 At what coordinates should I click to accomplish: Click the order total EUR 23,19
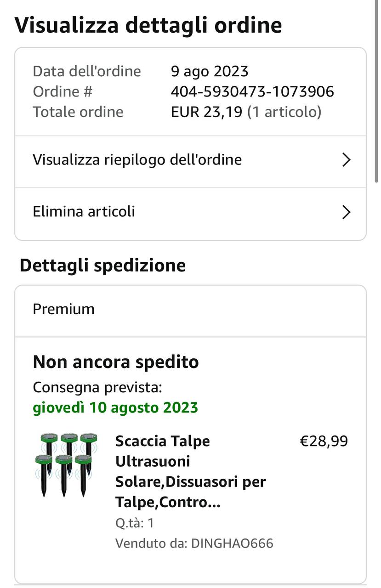pyautogui.click(x=206, y=112)
